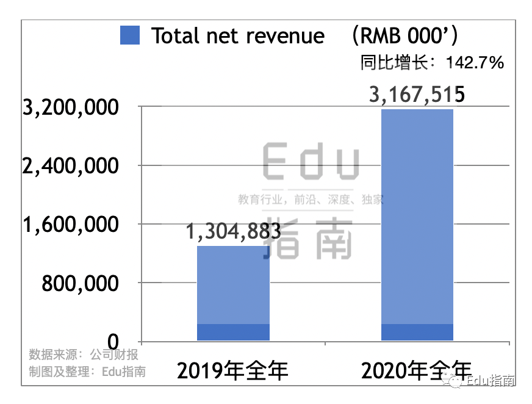The image size is (532, 404).
Task: Click the y-axis label 2,400,000
Action: click(x=71, y=166)
